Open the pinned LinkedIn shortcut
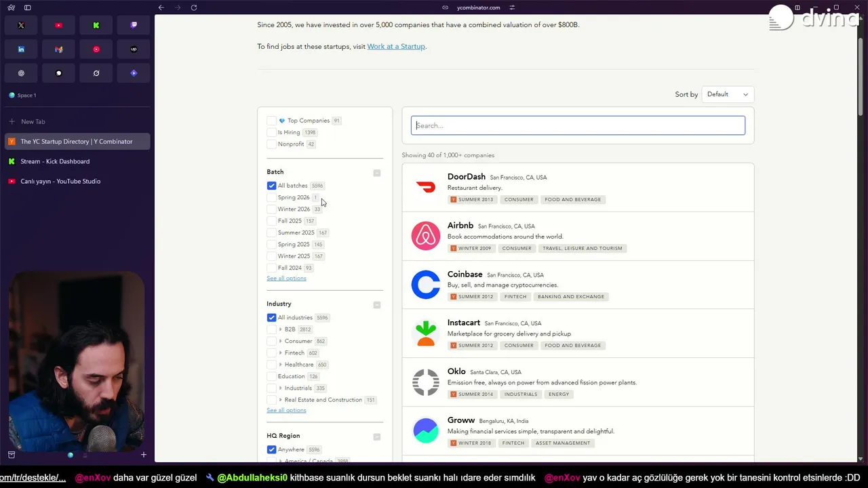Screen dimensions: 868x488 point(21,49)
